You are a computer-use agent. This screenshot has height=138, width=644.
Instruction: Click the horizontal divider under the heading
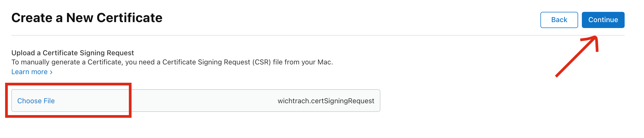click(269, 35)
